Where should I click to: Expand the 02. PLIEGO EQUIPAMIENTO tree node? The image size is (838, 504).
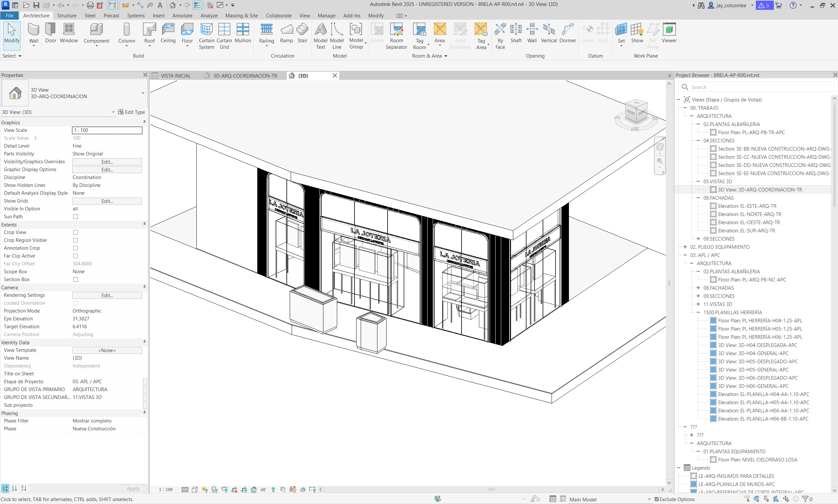tap(685, 247)
